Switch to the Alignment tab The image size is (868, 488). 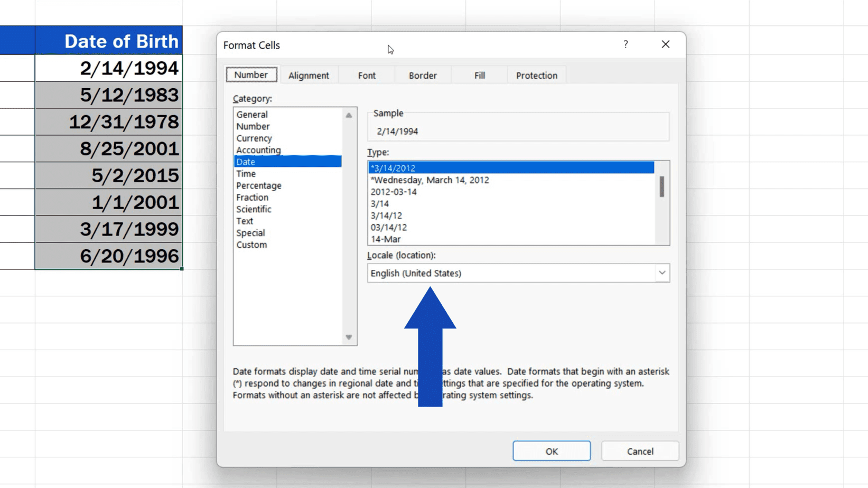point(309,75)
